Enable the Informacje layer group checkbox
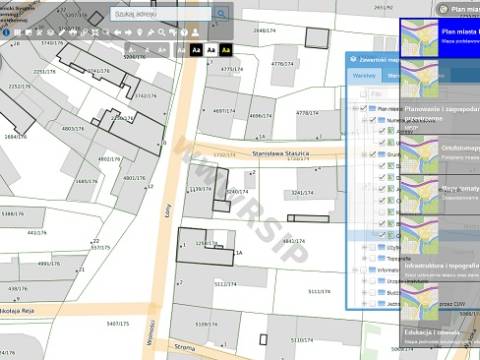The image size is (480, 360). (x=363, y=270)
